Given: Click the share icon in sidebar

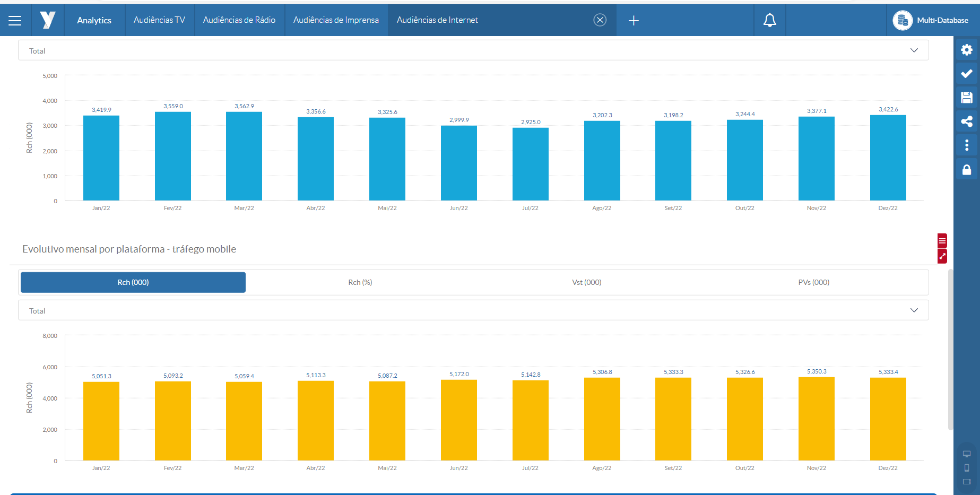Looking at the screenshot, I should click(x=966, y=121).
